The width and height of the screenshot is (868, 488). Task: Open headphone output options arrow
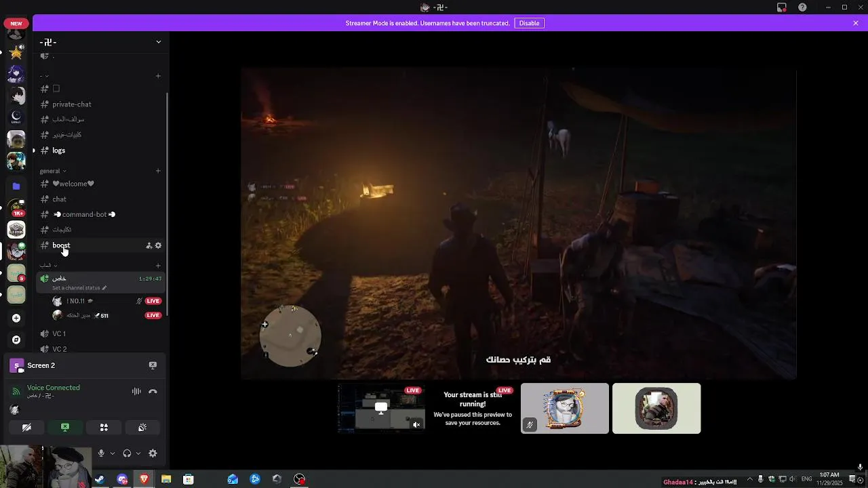coord(138,453)
